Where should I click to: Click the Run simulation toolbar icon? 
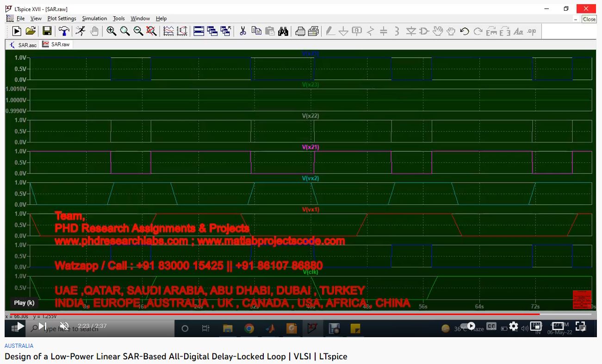click(17, 31)
